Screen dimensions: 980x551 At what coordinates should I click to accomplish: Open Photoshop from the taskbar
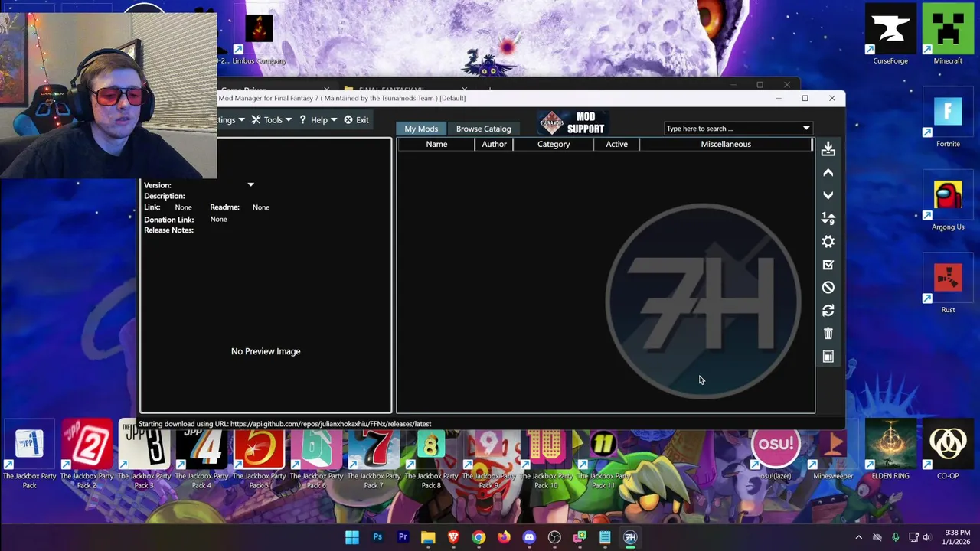coord(377,537)
